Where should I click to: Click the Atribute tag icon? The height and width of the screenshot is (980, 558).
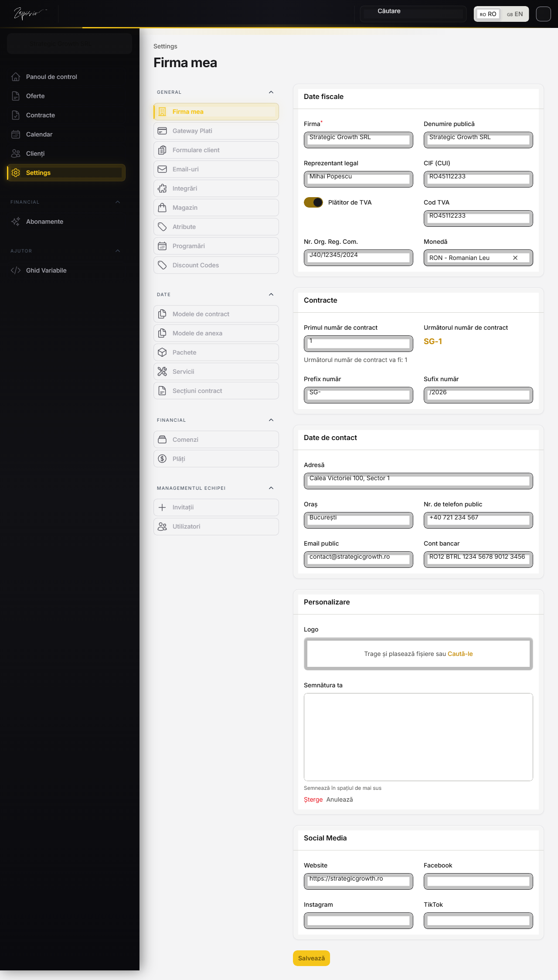(162, 227)
